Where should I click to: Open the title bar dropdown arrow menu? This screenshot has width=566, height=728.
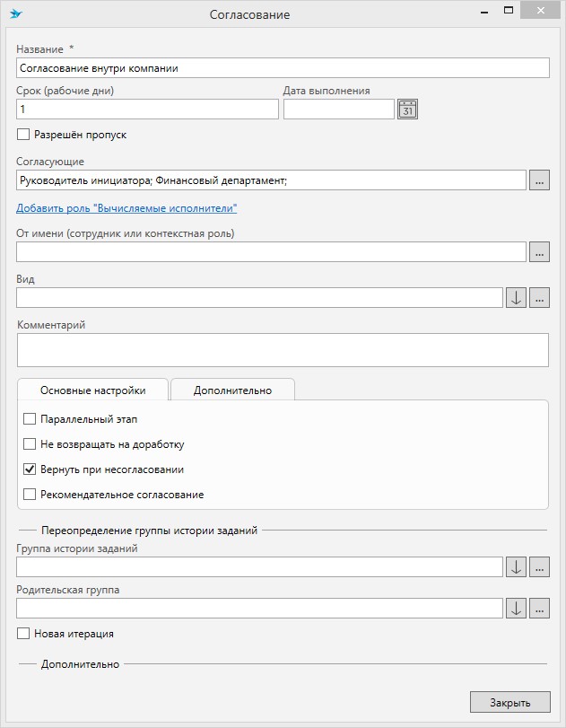pos(482,13)
